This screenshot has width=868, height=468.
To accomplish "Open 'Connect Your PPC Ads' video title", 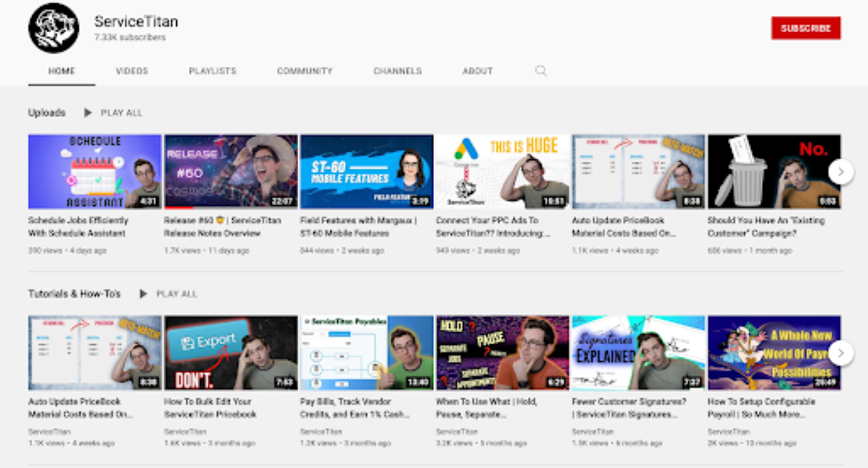I will pyautogui.click(x=493, y=226).
